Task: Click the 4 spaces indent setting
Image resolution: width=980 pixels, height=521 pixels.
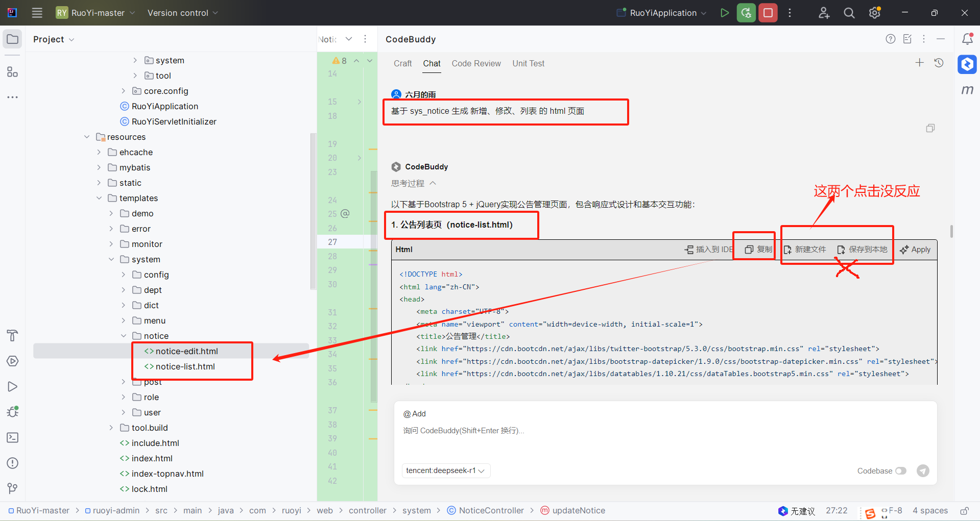Action: [930, 511]
